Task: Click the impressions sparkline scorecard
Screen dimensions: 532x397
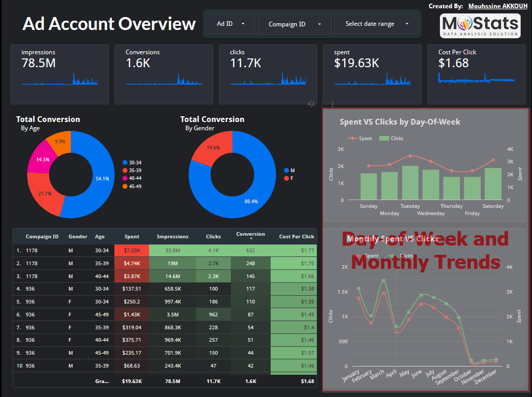Action: [60, 74]
